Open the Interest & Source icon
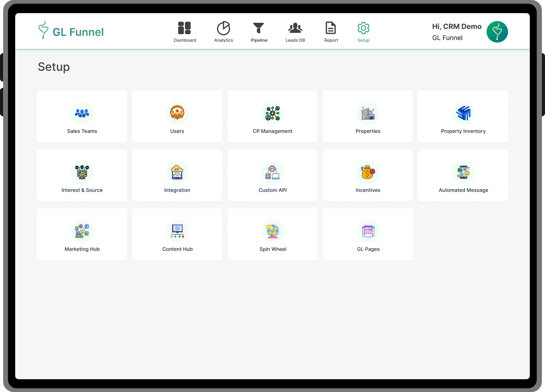The height and width of the screenshot is (392, 545). [x=82, y=172]
